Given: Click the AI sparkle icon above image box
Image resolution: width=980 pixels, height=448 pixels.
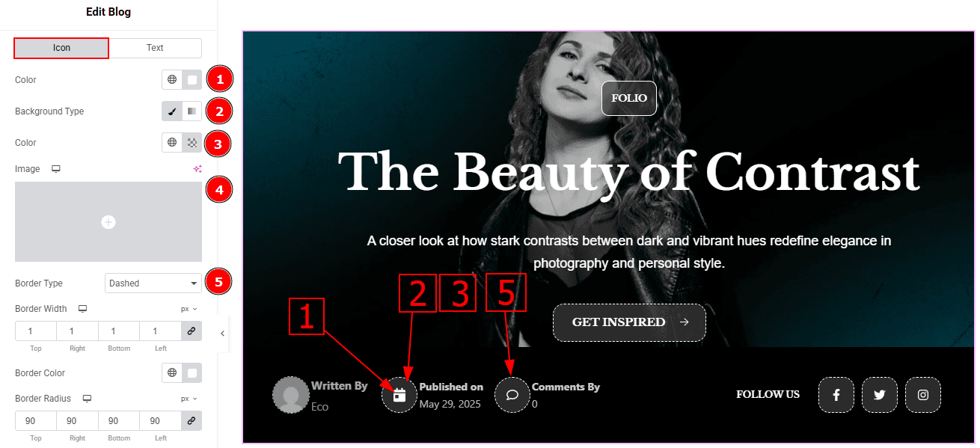Looking at the screenshot, I should [197, 169].
